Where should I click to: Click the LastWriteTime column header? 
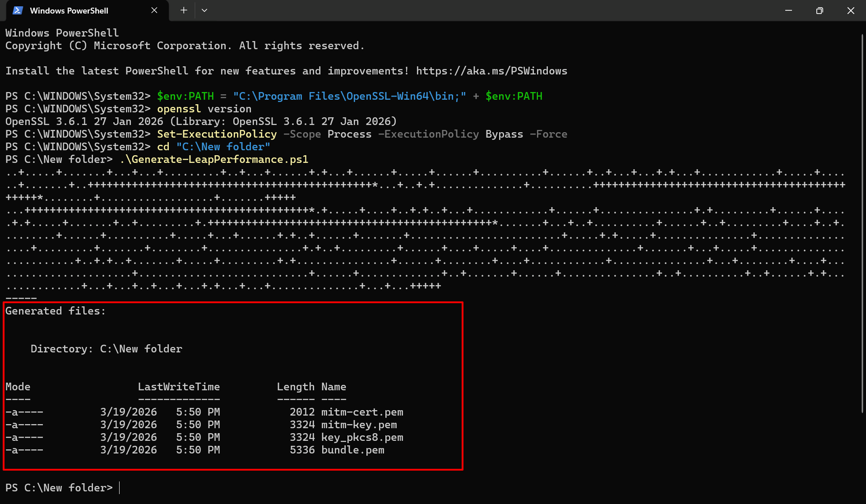pos(179,387)
